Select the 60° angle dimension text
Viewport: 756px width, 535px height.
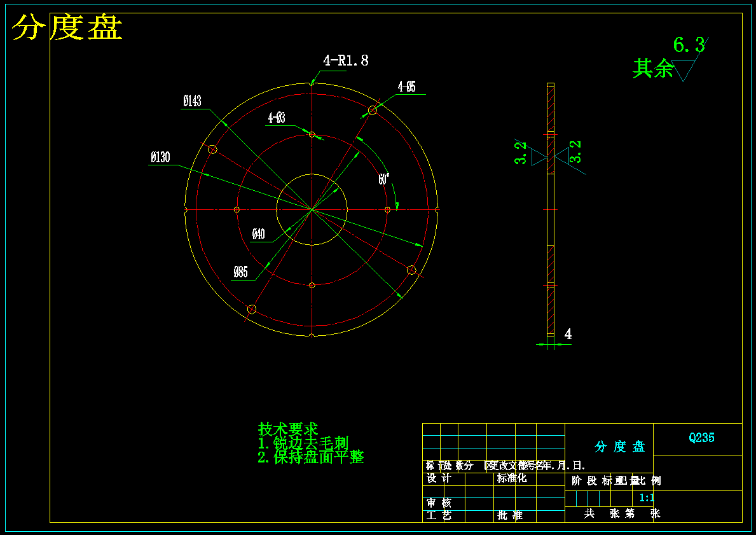[x=384, y=179]
